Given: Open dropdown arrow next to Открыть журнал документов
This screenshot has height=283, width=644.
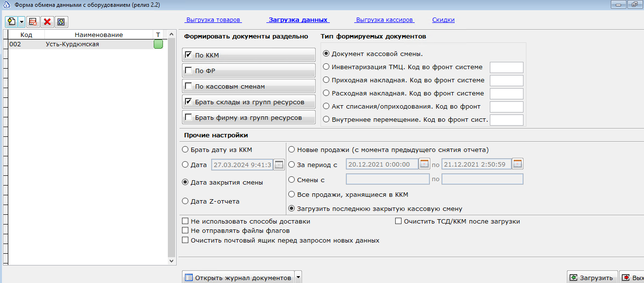Looking at the screenshot, I should coord(299,278).
